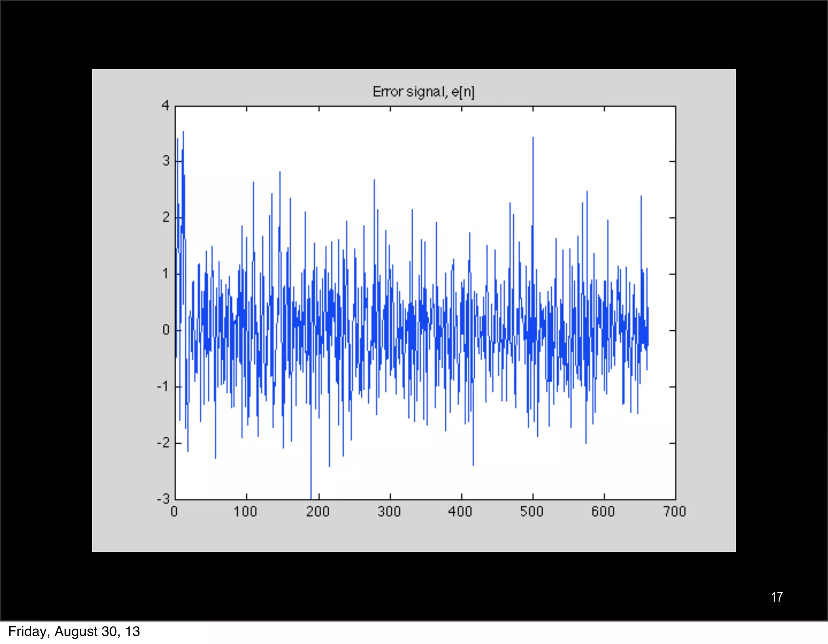Screen dimensions: 828x644
Task: Click the y-axis tick label -2
Action: (x=163, y=443)
